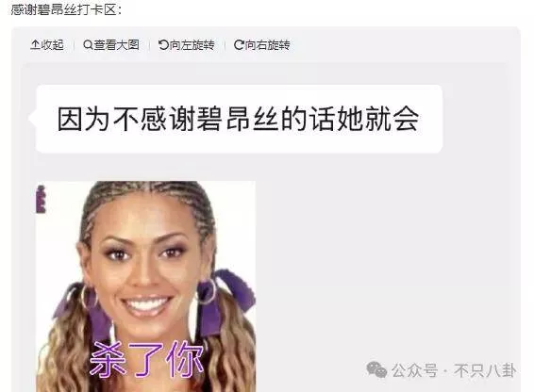The height and width of the screenshot is (392, 534).
Task: Open the meme photo with braided pigtails
Action: pyautogui.click(x=145, y=286)
